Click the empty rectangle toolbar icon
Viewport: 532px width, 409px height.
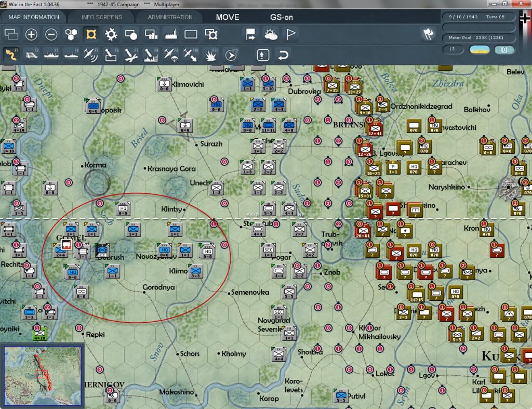(x=191, y=34)
